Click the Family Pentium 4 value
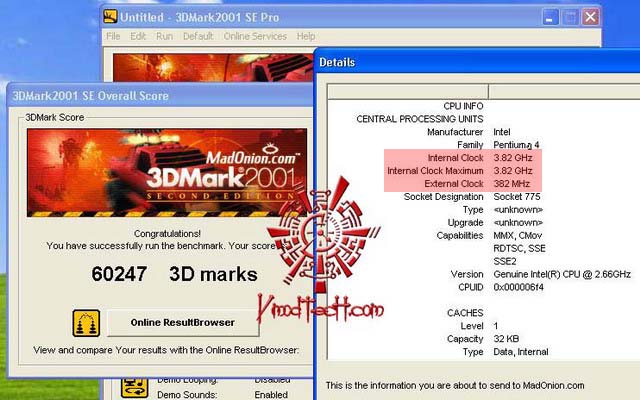 click(x=516, y=145)
